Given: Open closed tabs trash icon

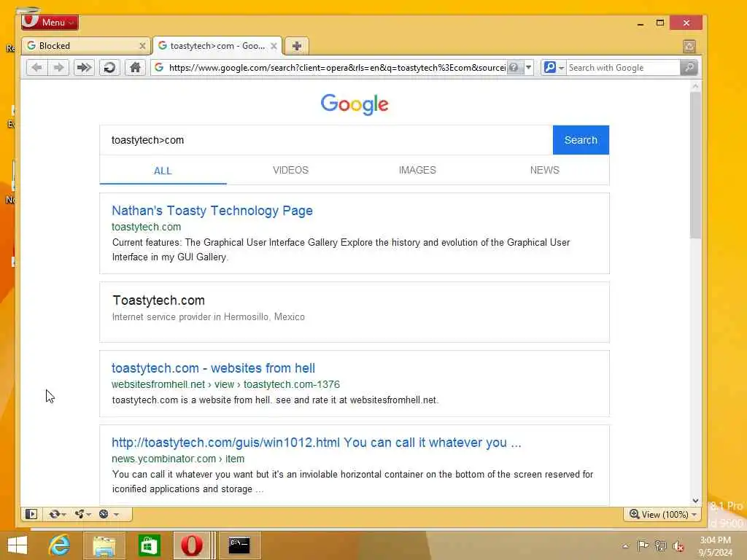Looking at the screenshot, I should coord(689,46).
